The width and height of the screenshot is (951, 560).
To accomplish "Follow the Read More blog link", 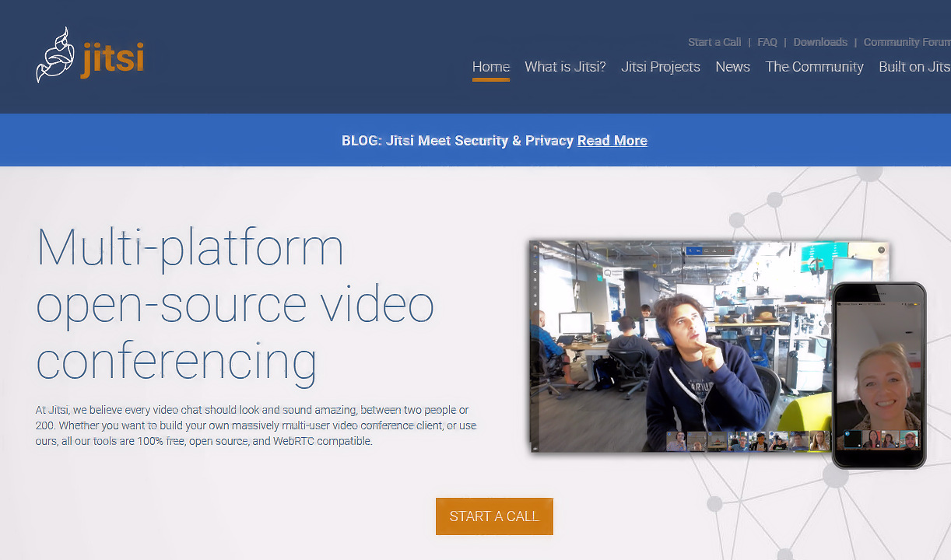I will [612, 141].
